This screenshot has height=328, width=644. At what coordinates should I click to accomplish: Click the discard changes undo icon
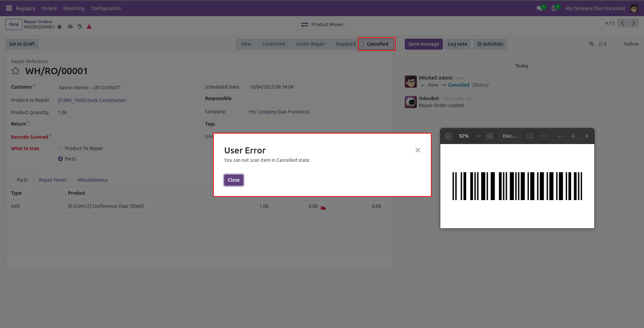[x=80, y=27]
